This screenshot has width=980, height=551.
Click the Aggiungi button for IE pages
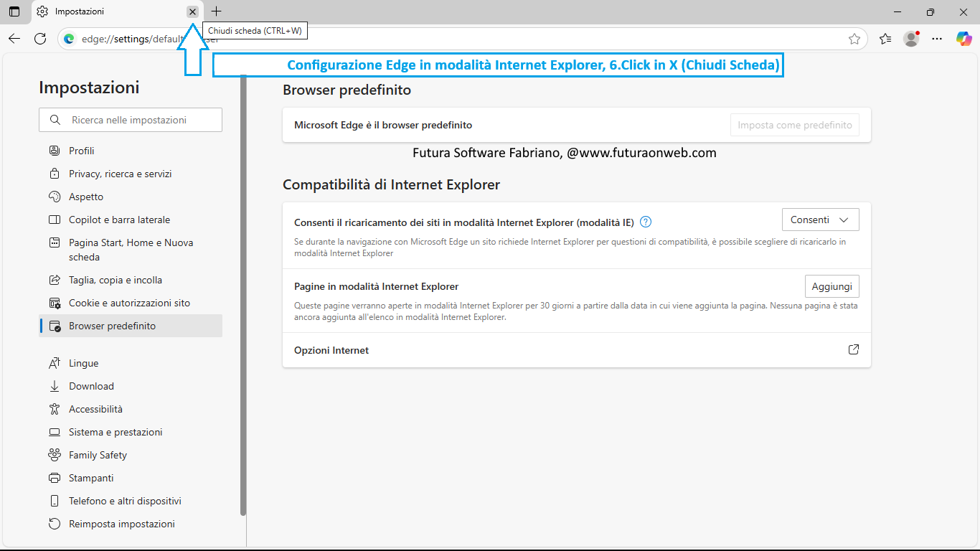click(831, 286)
